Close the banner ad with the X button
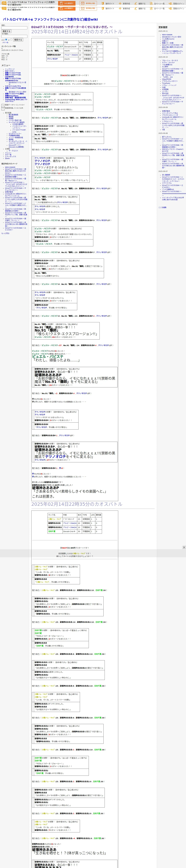186x868 pixels. (x=184, y=548)
